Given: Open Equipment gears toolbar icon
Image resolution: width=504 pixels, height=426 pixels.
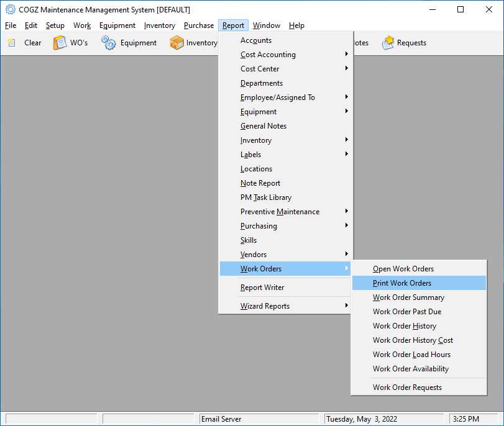Looking at the screenshot, I should (x=108, y=43).
